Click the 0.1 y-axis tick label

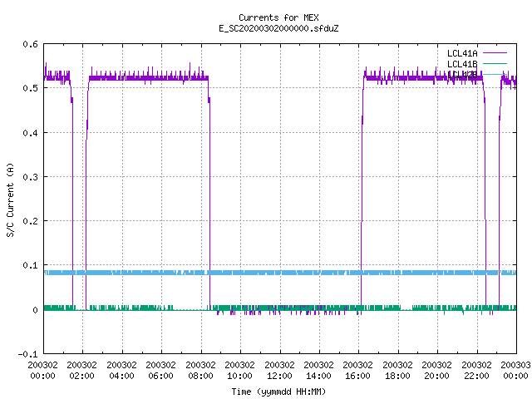pyautogui.click(x=30, y=265)
